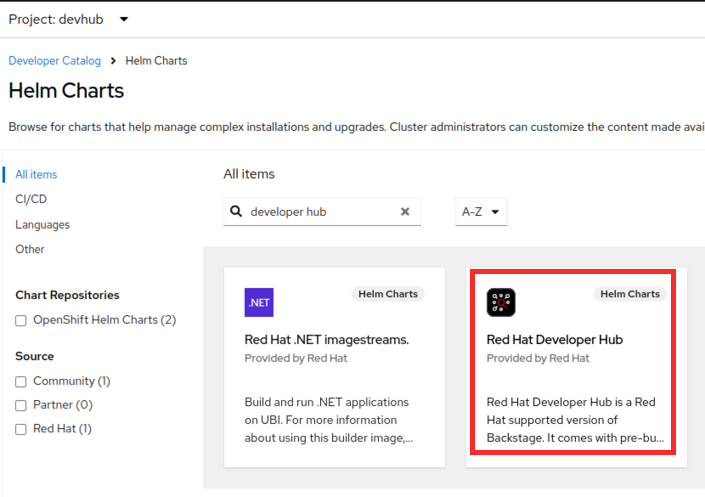Screen dimensions: 705x497
Task: Select the CI/CD category
Action: pos(31,199)
